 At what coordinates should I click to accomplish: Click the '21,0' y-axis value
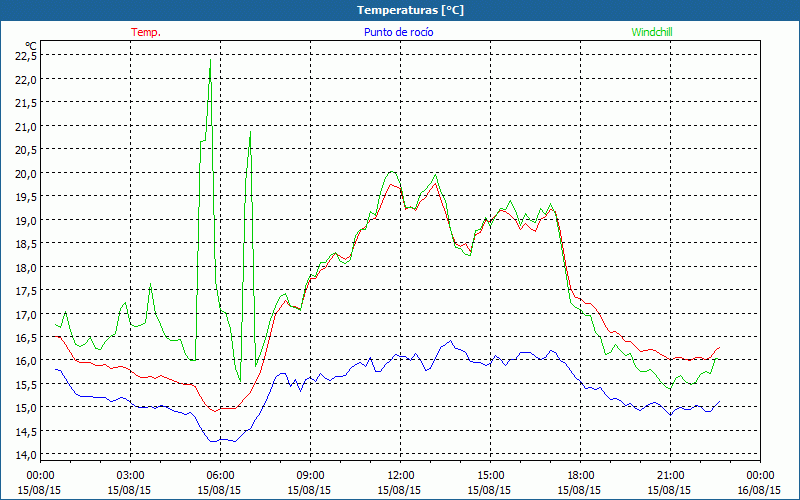click(26, 126)
